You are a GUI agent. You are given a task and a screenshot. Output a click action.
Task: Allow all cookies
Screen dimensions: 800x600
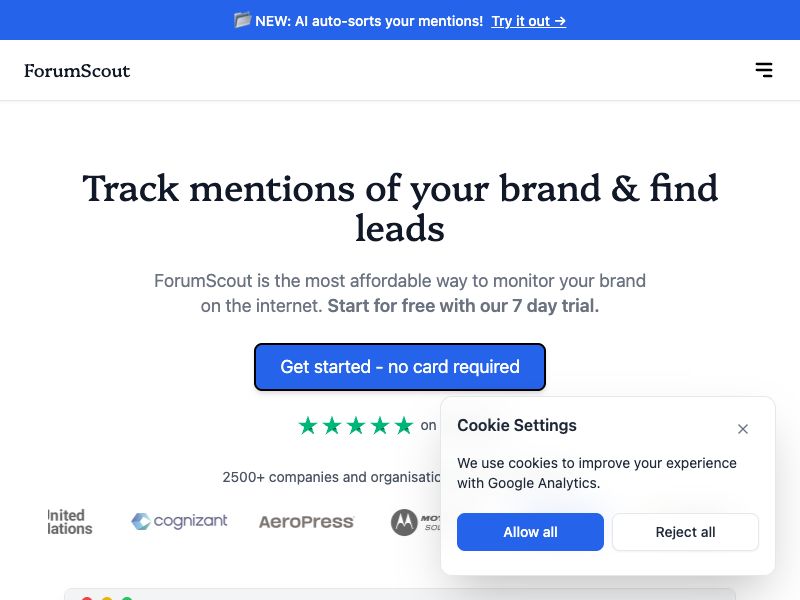(530, 532)
